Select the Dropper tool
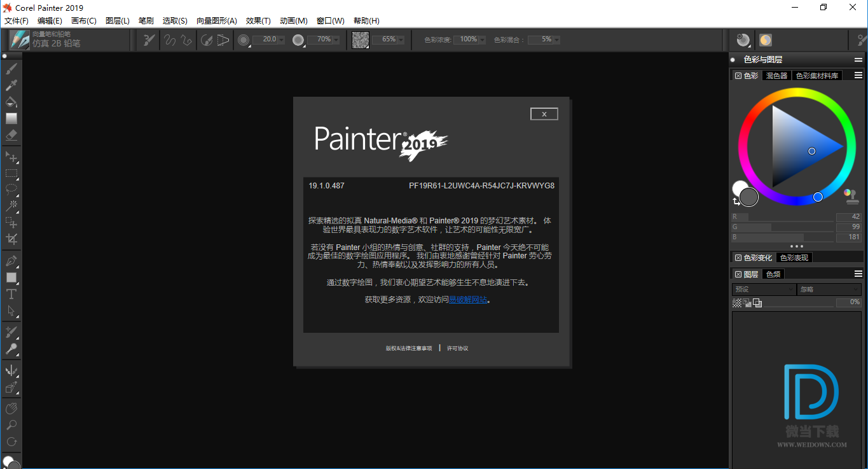 [x=11, y=85]
